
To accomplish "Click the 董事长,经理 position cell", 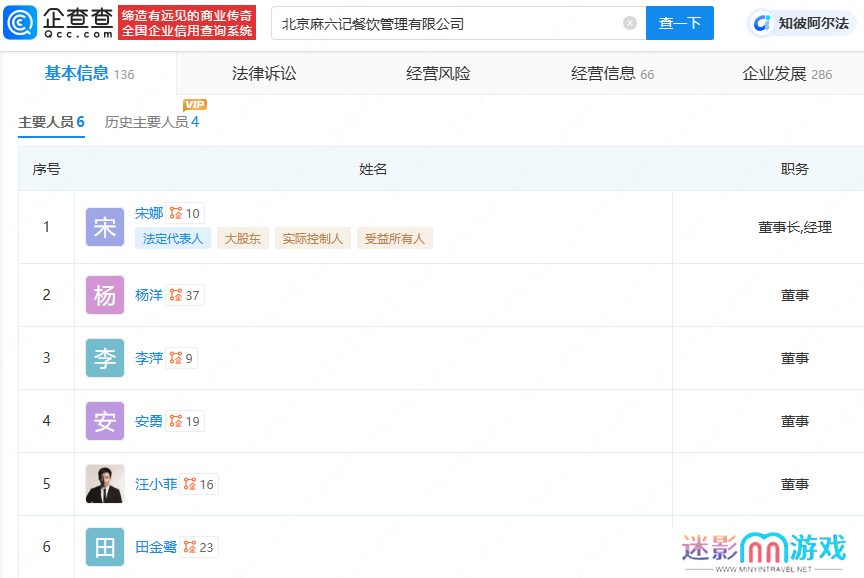I will point(795,227).
